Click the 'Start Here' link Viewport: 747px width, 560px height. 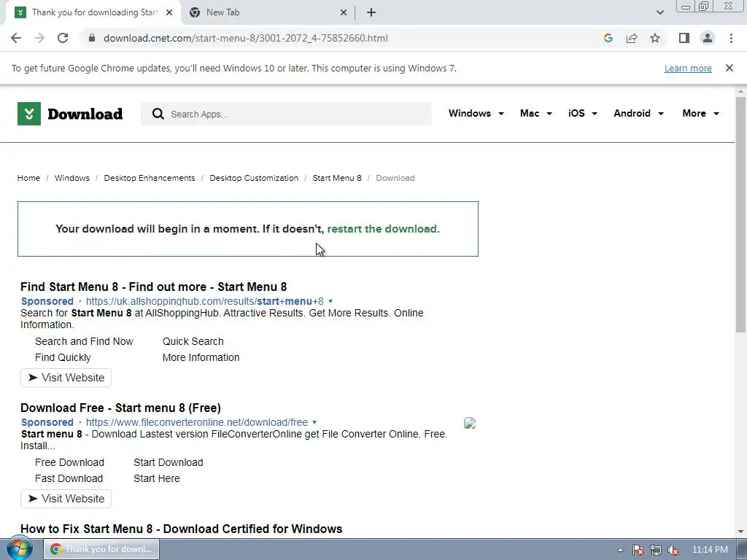click(x=157, y=478)
